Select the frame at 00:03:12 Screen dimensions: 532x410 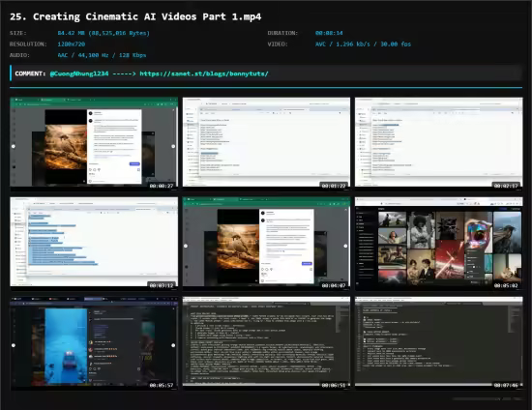pyautogui.click(x=94, y=243)
